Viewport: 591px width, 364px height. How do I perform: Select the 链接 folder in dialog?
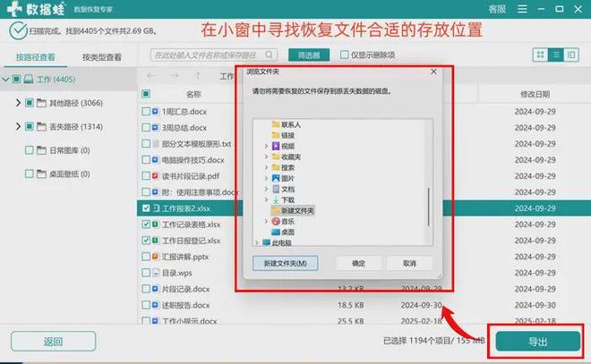(283, 135)
